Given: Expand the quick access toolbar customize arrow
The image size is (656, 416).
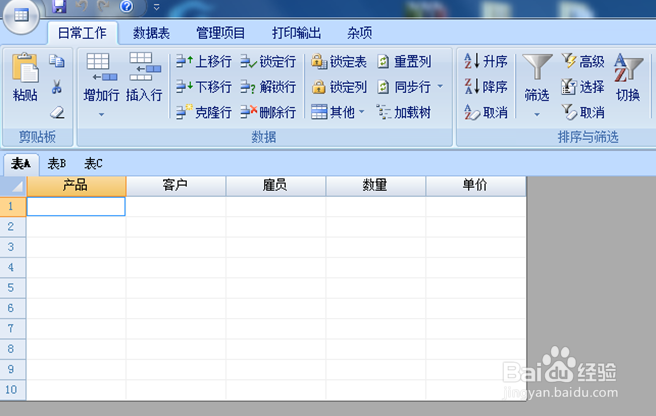Looking at the screenshot, I should tap(156, 7).
